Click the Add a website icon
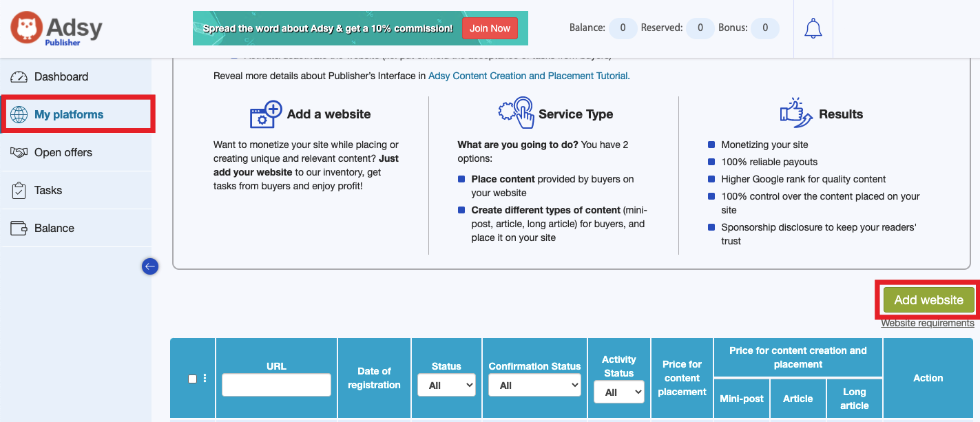Viewport: 980px width, 422px height. click(x=266, y=114)
